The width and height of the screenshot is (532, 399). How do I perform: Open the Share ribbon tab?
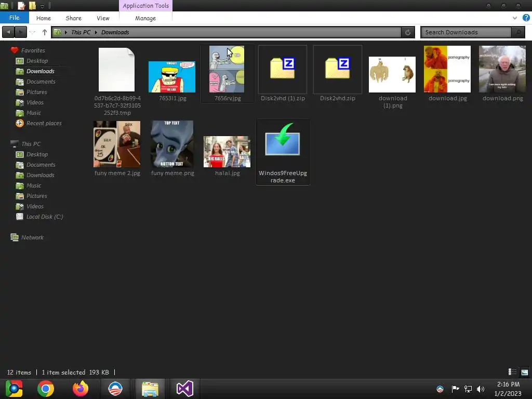click(73, 18)
